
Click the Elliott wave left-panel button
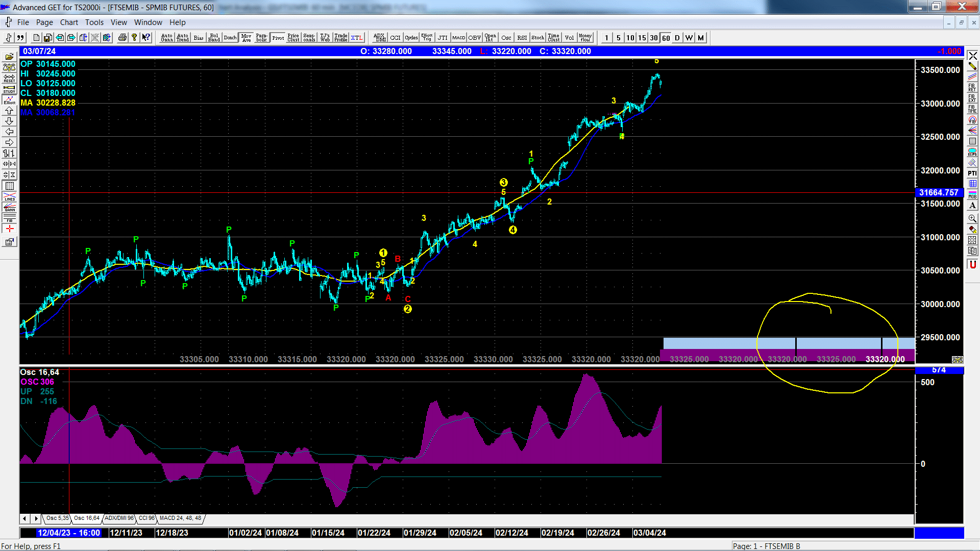pyautogui.click(x=9, y=100)
